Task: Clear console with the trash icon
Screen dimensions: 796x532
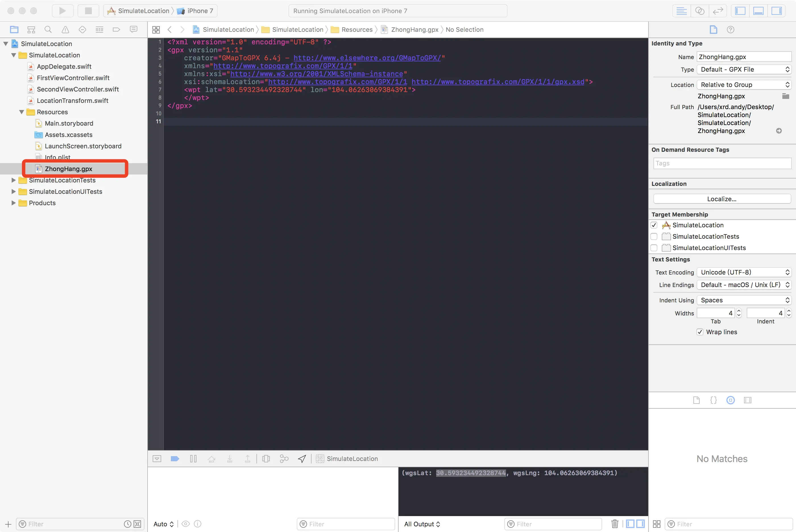Action: (614, 524)
